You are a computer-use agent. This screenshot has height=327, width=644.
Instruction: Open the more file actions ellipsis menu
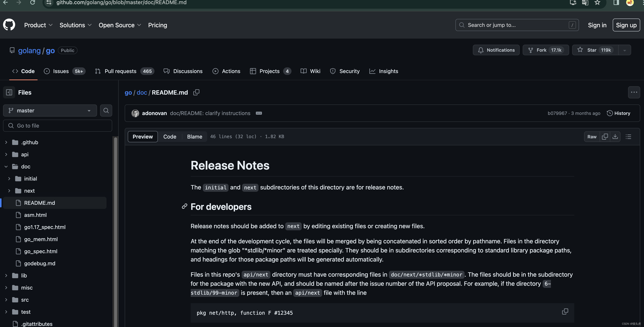(x=634, y=92)
